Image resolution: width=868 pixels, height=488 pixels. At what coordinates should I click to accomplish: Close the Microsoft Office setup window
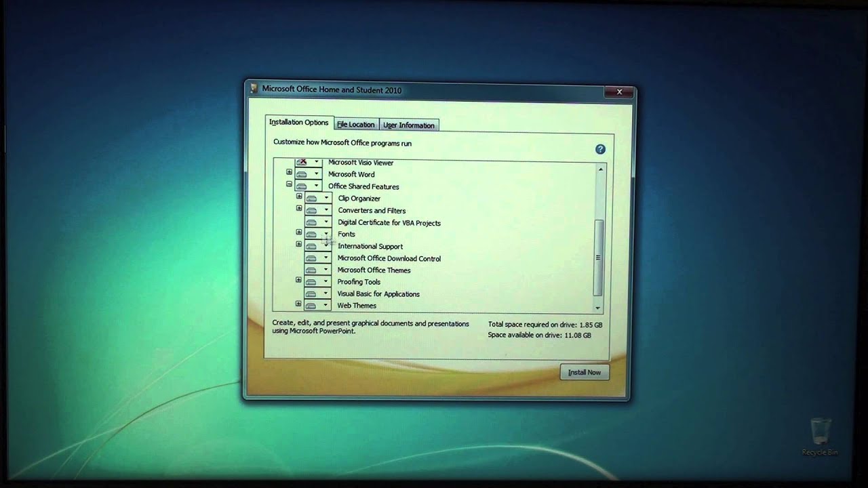[619, 91]
